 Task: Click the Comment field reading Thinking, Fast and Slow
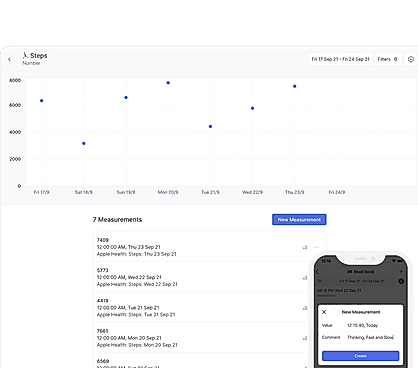click(x=360, y=337)
